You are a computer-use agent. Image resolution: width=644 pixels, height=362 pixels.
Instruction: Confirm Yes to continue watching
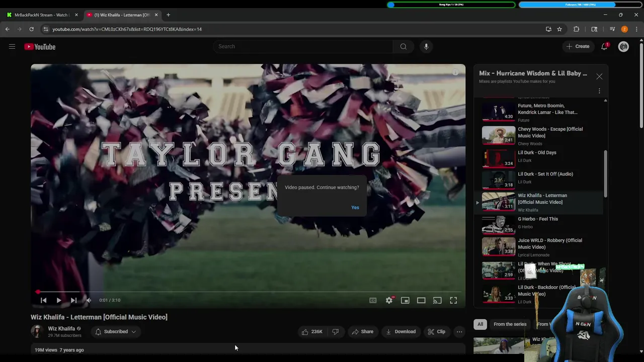[x=355, y=208]
